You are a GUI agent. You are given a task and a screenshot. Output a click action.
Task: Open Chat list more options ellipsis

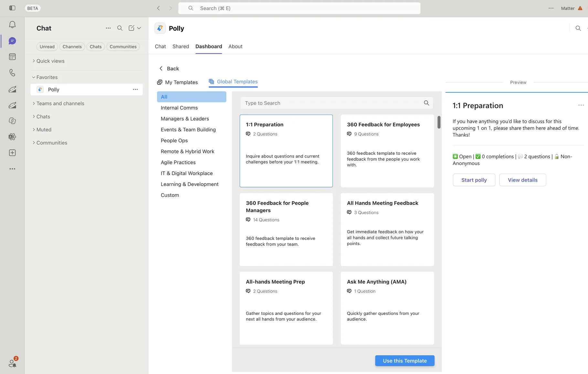108,28
